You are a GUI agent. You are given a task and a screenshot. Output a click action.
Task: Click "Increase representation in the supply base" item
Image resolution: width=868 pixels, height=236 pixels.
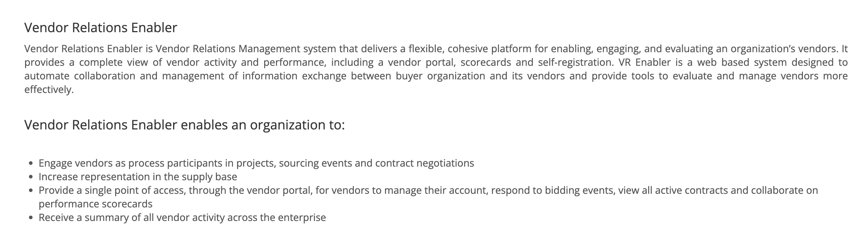point(138,177)
